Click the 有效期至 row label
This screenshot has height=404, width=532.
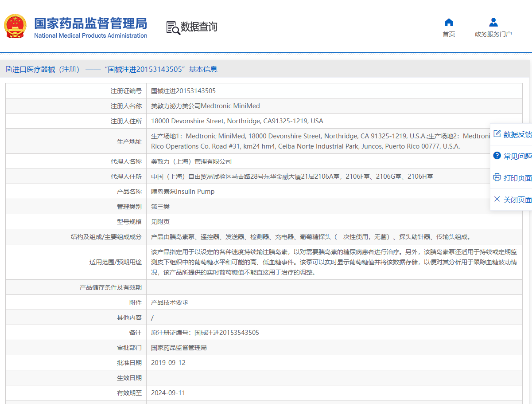(129, 393)
